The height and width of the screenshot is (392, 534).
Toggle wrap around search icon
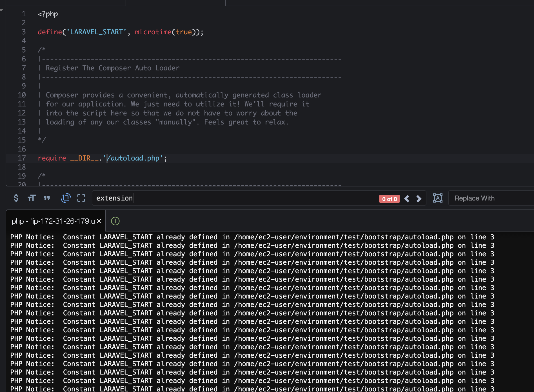(66, 198)
